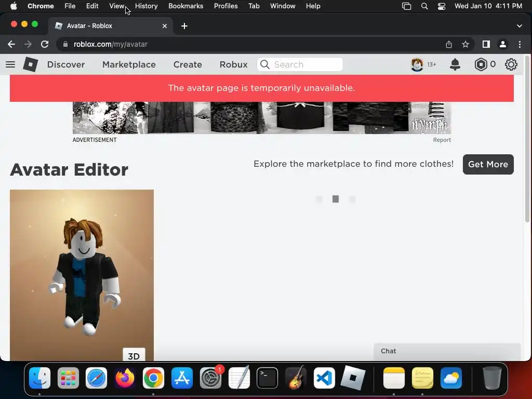Image resolution: width=532 pixels, height=399 pixels.
Task: Click the search magnifier icon in Roblox
Action: [265, 64]
